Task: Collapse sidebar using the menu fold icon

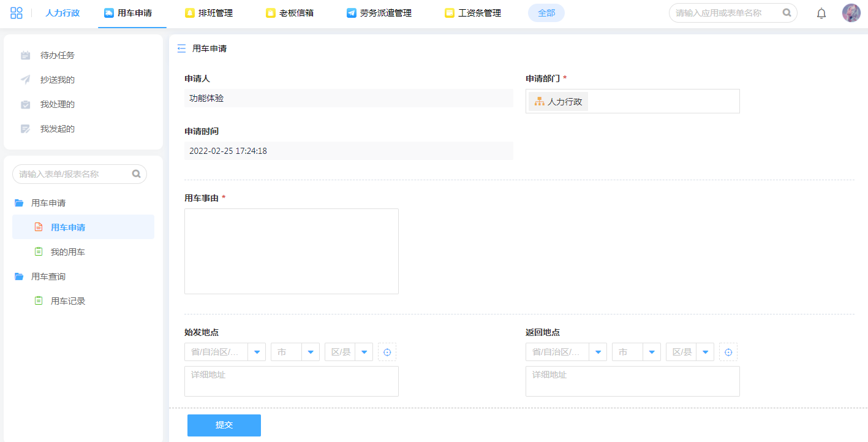Action: [x=181, y=48]
